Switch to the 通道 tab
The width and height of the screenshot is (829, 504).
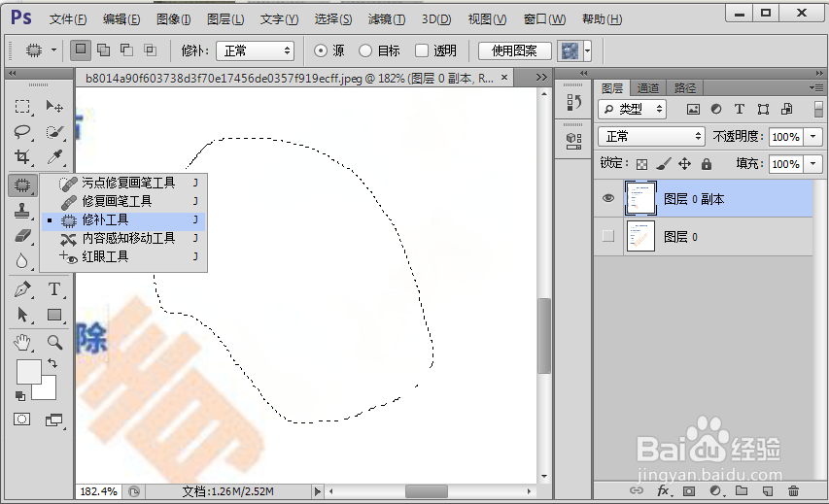647,88
